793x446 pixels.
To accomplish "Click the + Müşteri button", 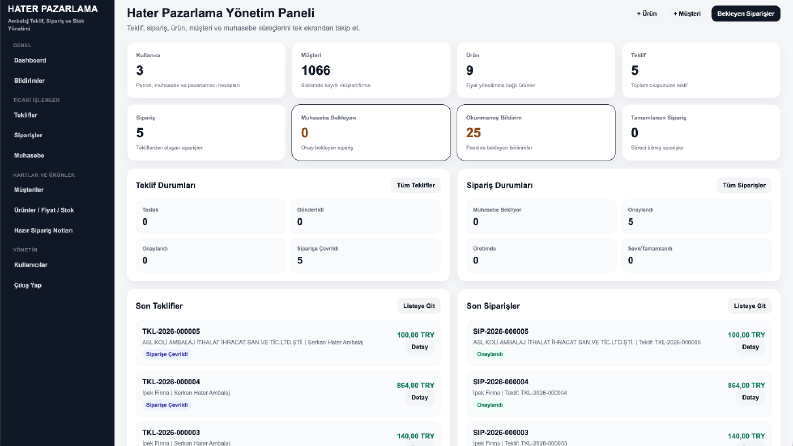I will [687, 14].
